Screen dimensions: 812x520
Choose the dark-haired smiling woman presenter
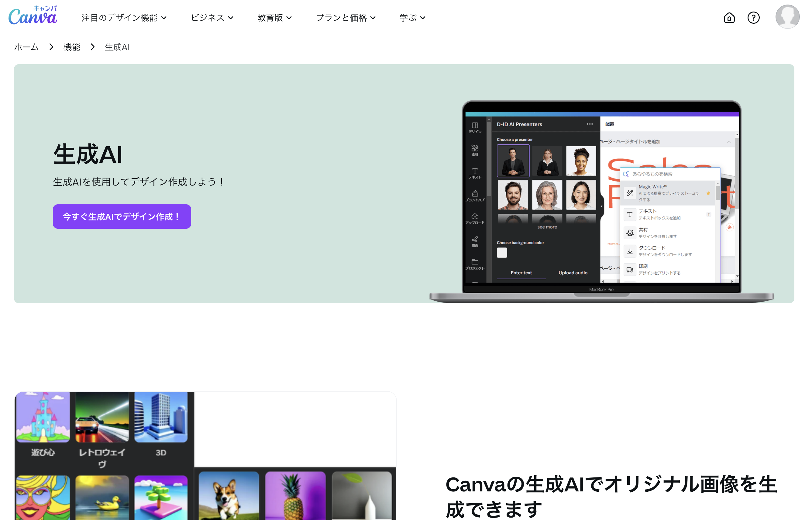pos(580,195)
